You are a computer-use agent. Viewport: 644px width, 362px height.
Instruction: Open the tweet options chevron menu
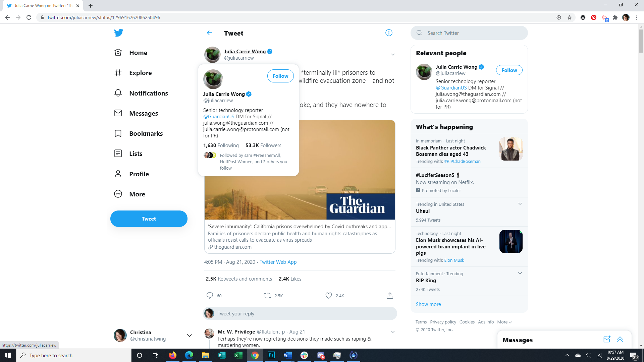click(393, 55)
